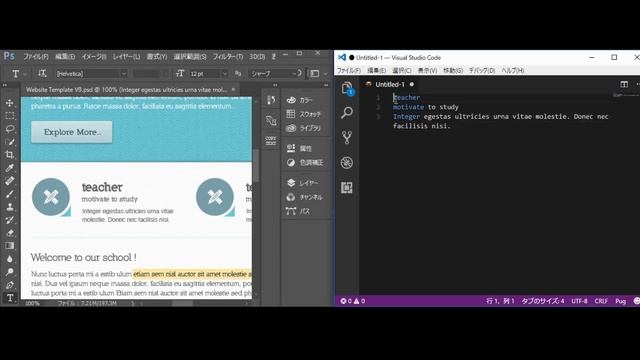This screenshot has width=640, height=360.
Task: Select the Eraser tool
Action: [10, 233]
